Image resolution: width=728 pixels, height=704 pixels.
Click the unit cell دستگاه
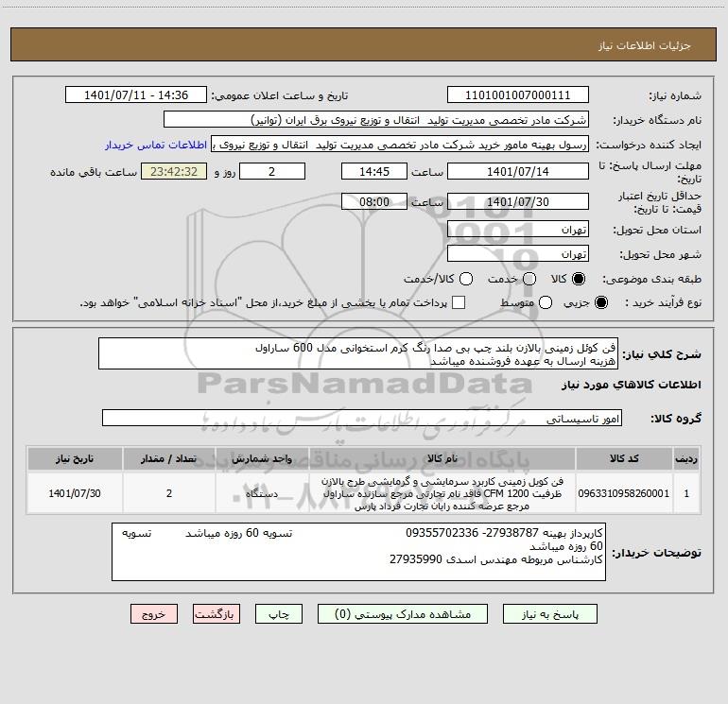tap(262, 493)
